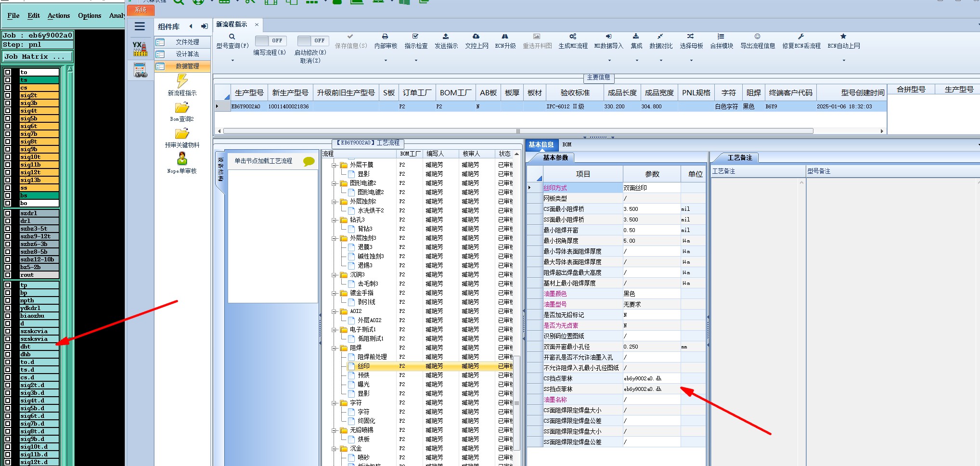Click the 丝印方式 value field 双面丝印
The width and height of the screenshot is (980, 466).
click(651, 188)
